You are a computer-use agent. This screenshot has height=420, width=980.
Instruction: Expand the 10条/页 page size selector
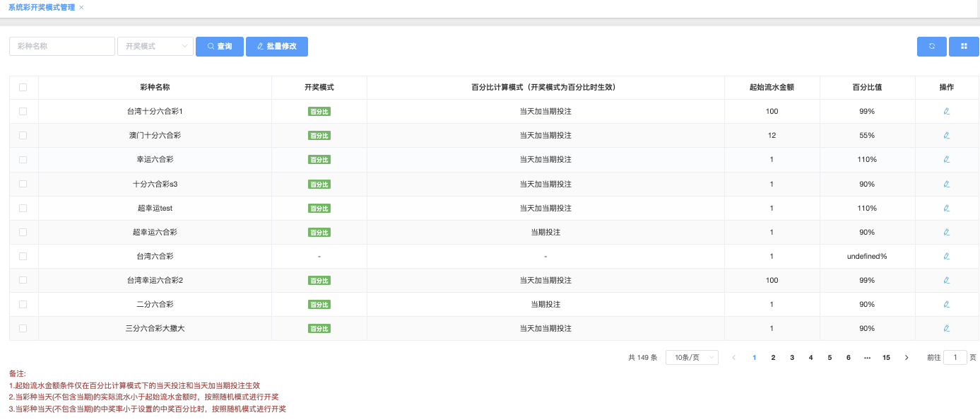(x=692, y=358)
